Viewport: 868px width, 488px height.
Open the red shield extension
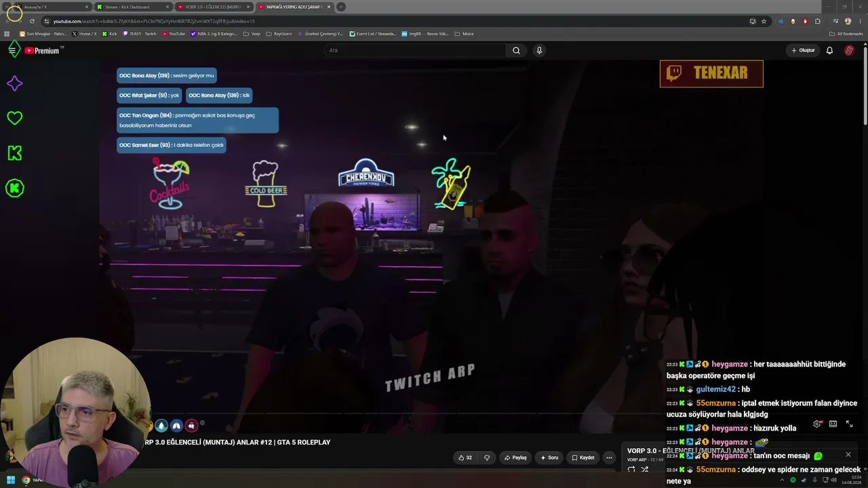tap(806, 21)
